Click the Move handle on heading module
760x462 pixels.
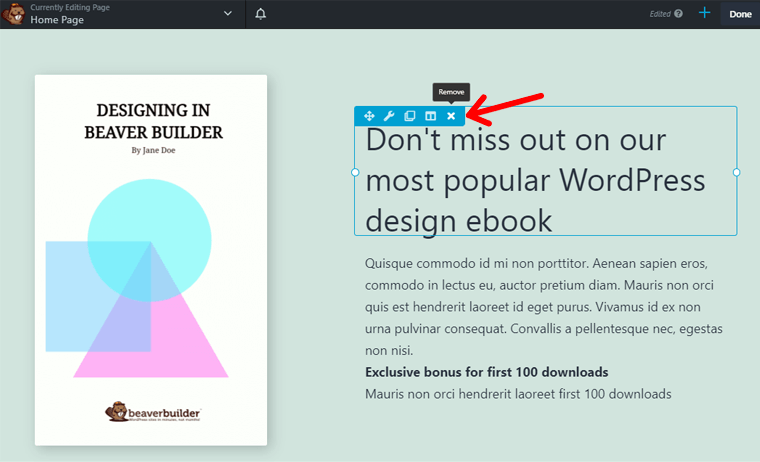369,117
